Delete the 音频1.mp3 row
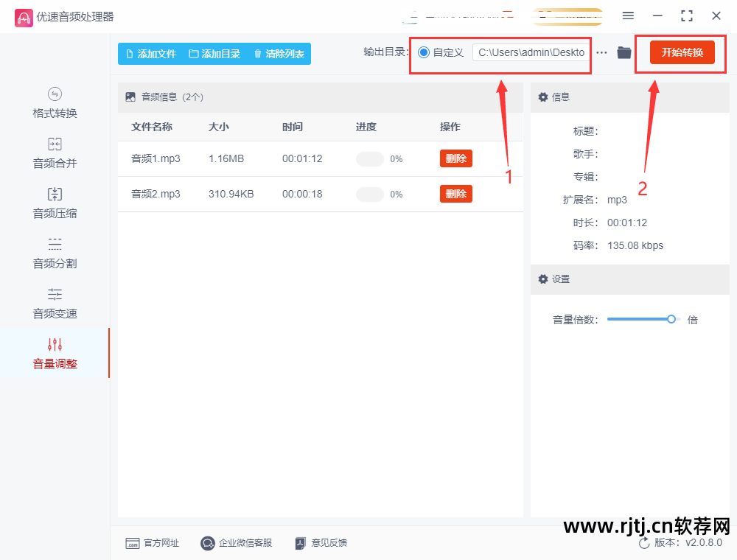 click(x=456, y=158)
